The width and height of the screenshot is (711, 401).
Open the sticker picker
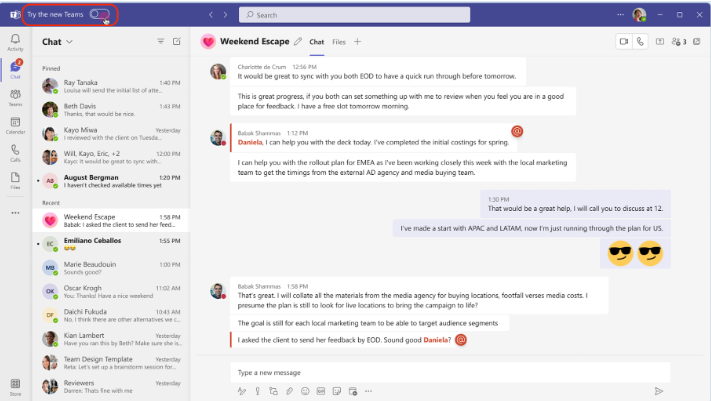pos(337,391)
